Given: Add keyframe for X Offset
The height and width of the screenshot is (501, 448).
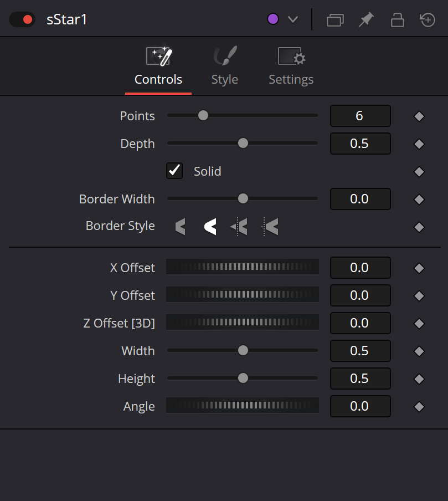Looking at the screenshot, I should [419, 268].
